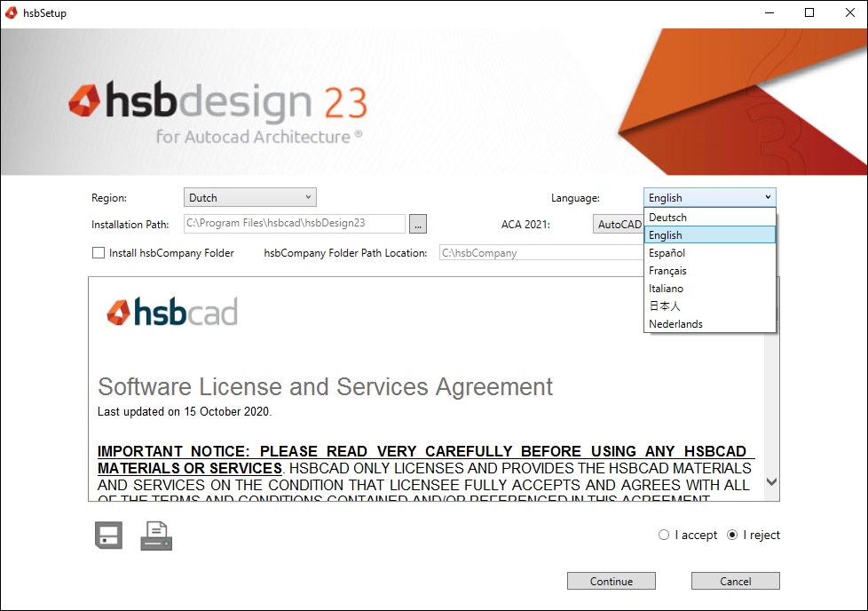Select the I reject radio button
The image size is (868, 611).
(x=732, y=535)
